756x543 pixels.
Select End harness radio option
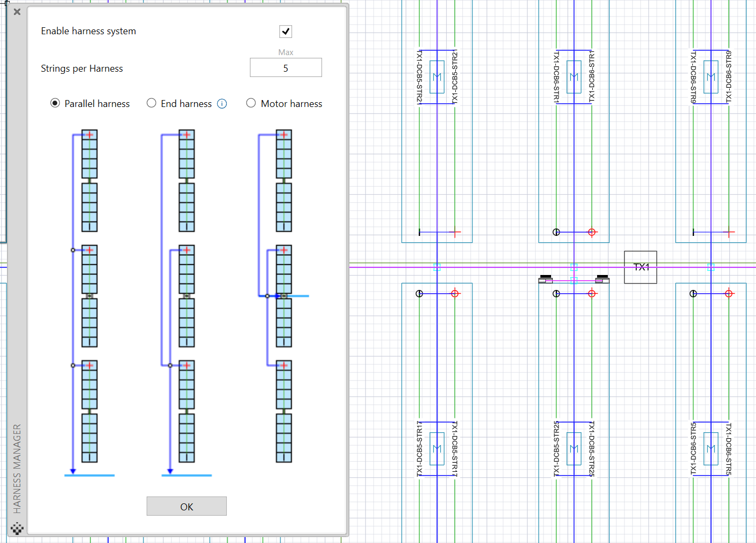151,103
